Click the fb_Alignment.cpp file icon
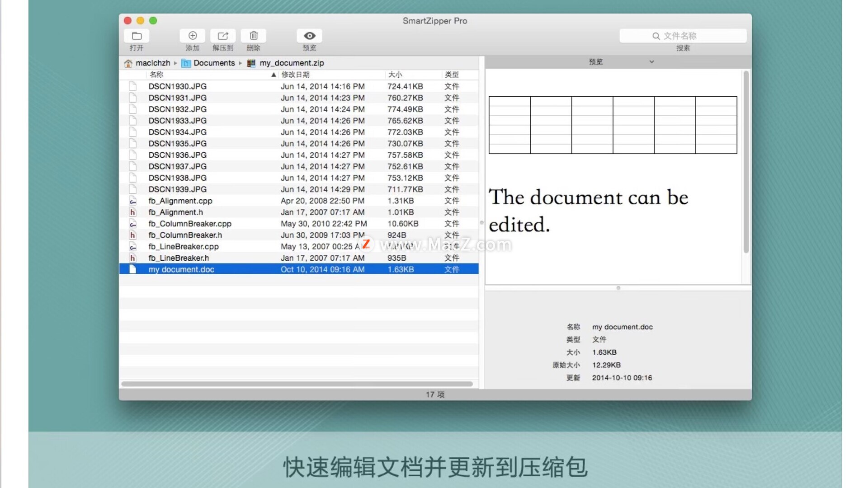Image resolution: width=868 pixels, height=488 pixels. point(132,201)
